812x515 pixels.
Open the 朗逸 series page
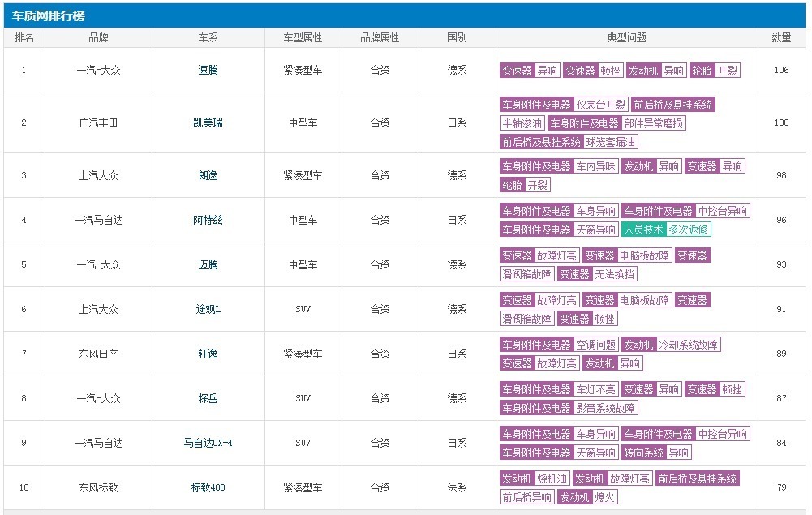[x=208, y=175]
